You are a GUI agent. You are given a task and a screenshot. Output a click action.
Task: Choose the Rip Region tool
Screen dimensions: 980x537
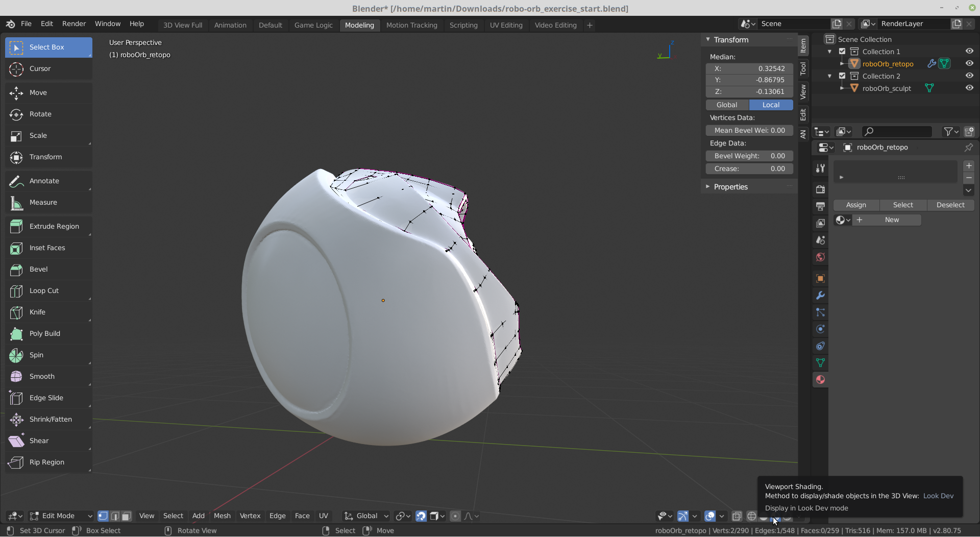[48, 462]
